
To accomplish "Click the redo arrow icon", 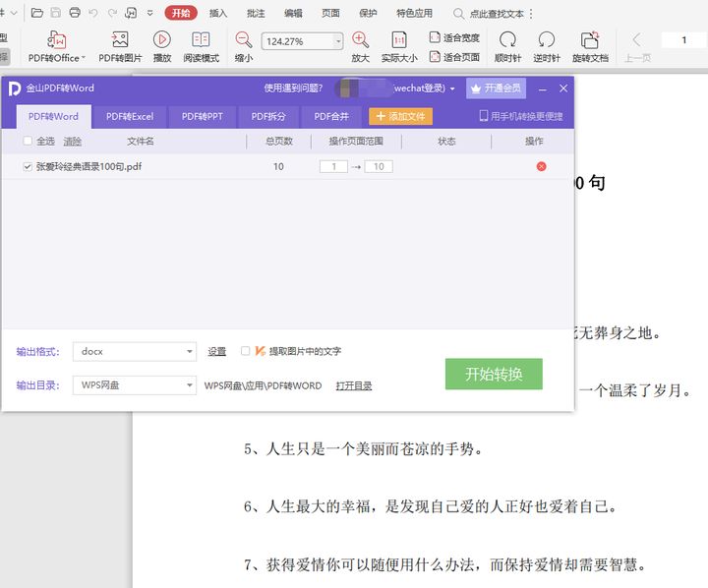I will pyautogui.click(x=112, y=13).
